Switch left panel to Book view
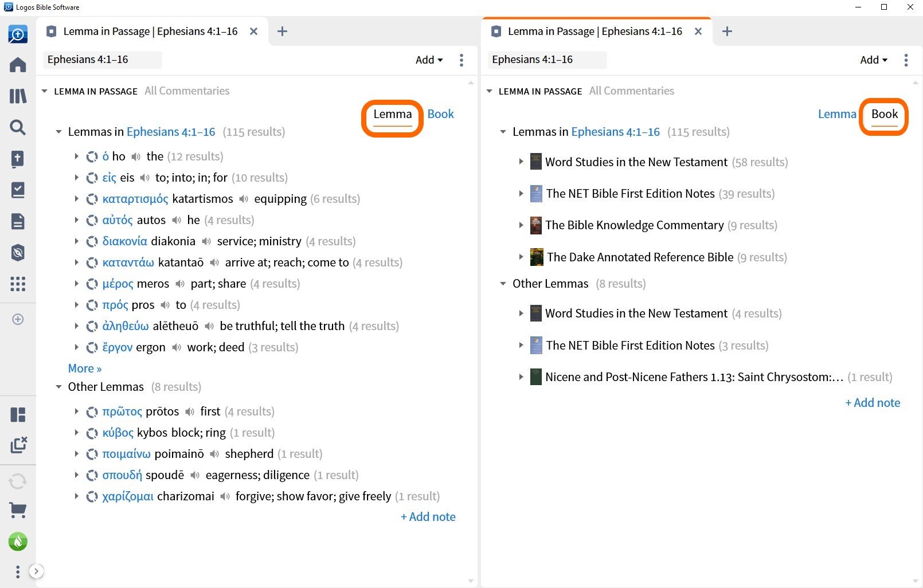Viewport: 923px width, 588px height. (x=440, y=114)
